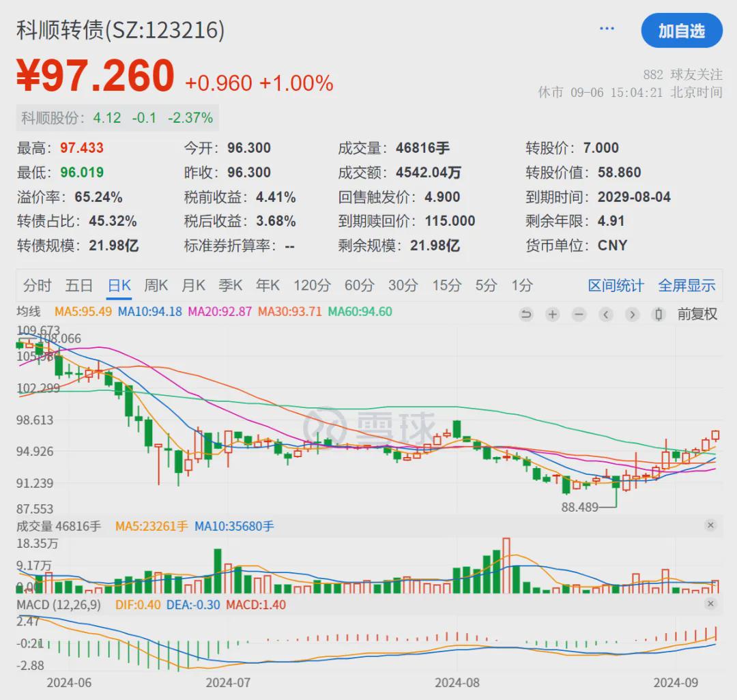Move chart left with previous arrow
The width and height of the screenshot is (737, 700).
(606, 314)
